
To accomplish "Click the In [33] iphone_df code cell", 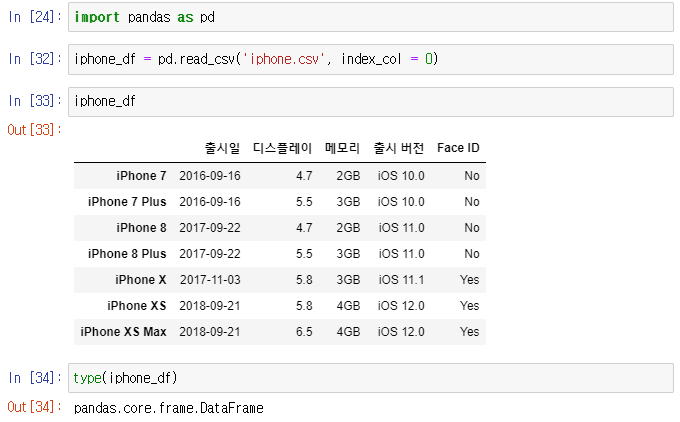I will tap(371, 101).
